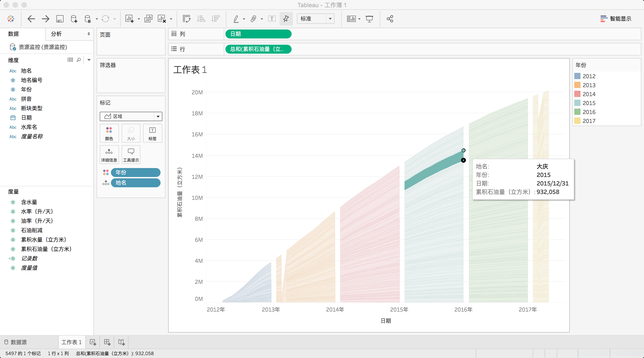This screenshot has height=358, width=644.
Task: Click the 工具提示 marks card button
Action: point(131,155)
